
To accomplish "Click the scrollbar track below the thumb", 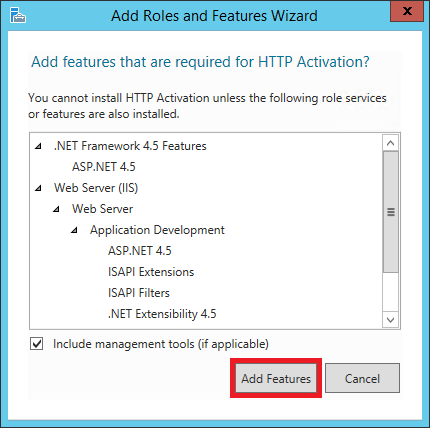I will (391, 292).
